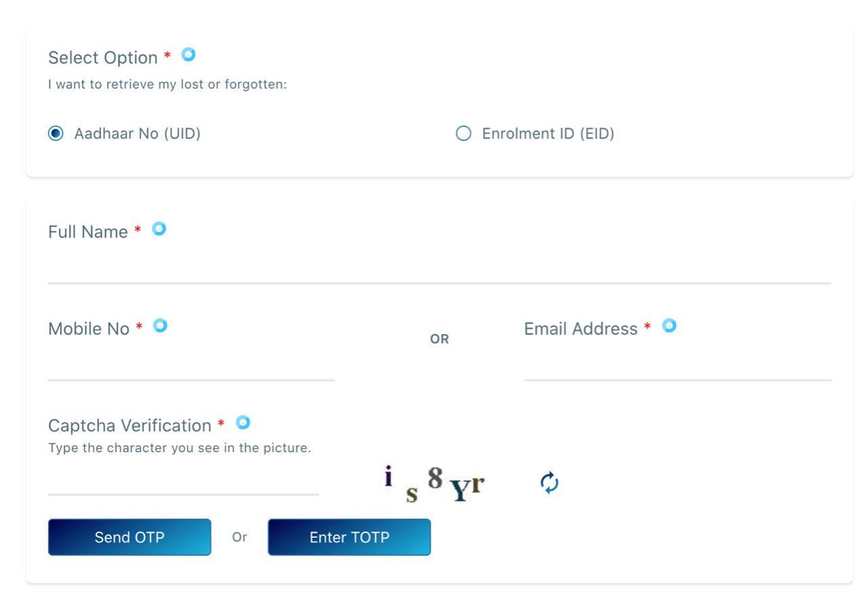868x598 pixels.
Task: Click the Mobile No field label
Action: (x=89, y=328)
